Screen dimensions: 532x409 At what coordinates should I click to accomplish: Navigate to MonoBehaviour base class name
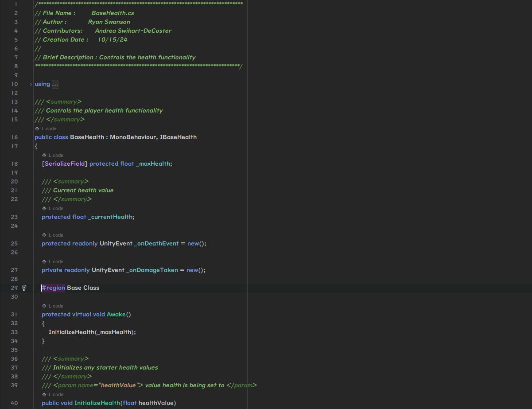coord(133,137)
